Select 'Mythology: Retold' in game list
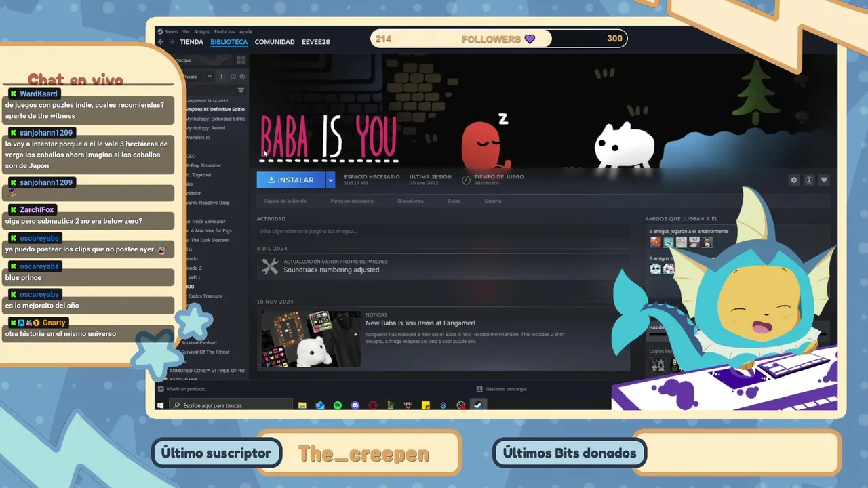Screen dimensions: 868x488 click(205, 128)
